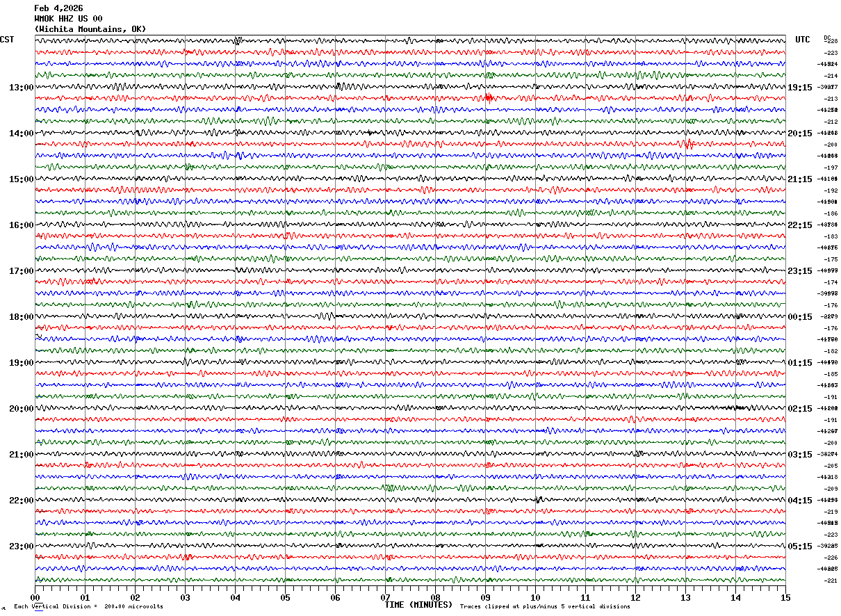Screen dimensions: 841x616
Task: Click the "TIME (MINUTES)" axis title
Action: 418,605
